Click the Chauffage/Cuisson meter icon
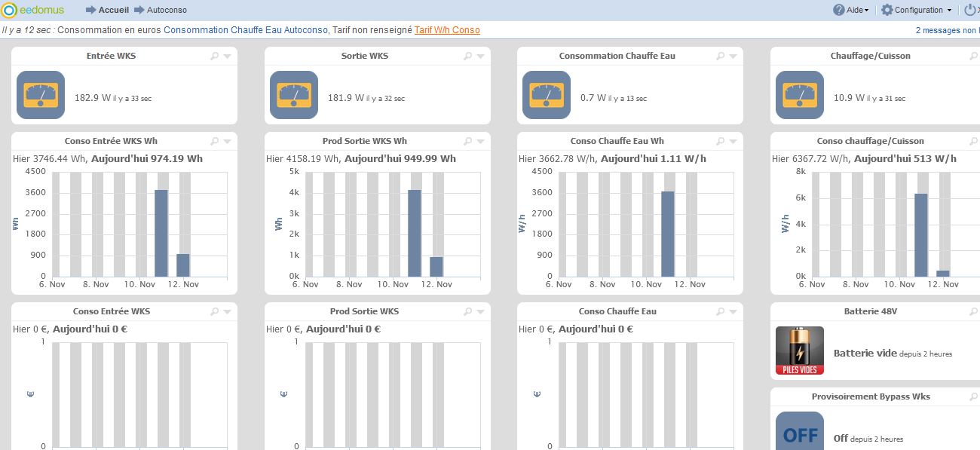Image resolution: width=980 pixels, height=450 pixels. pyautogui.click(x=799, y=95)
